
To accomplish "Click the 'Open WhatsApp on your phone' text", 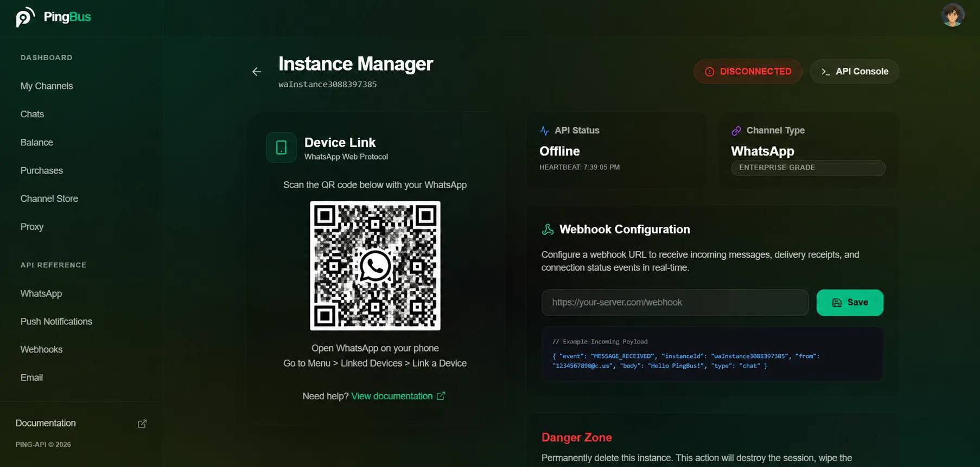I will click(x=375, y=348).
